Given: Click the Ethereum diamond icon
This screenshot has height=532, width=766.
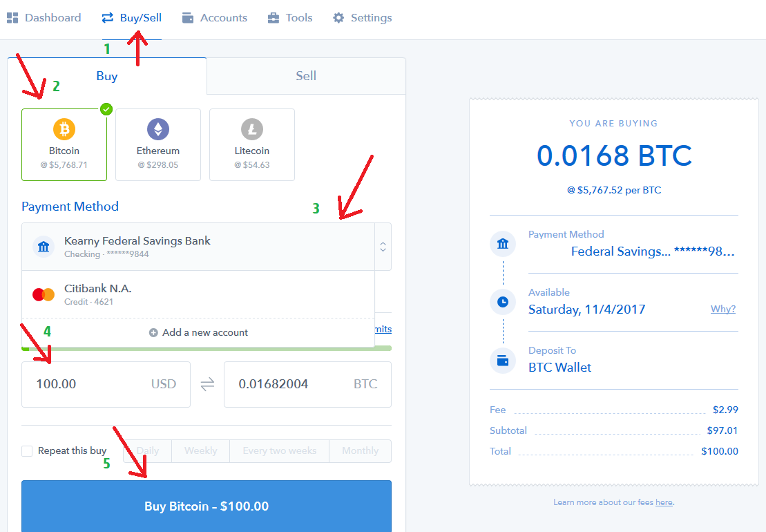Looking at the screenshot, I should 157,129.
